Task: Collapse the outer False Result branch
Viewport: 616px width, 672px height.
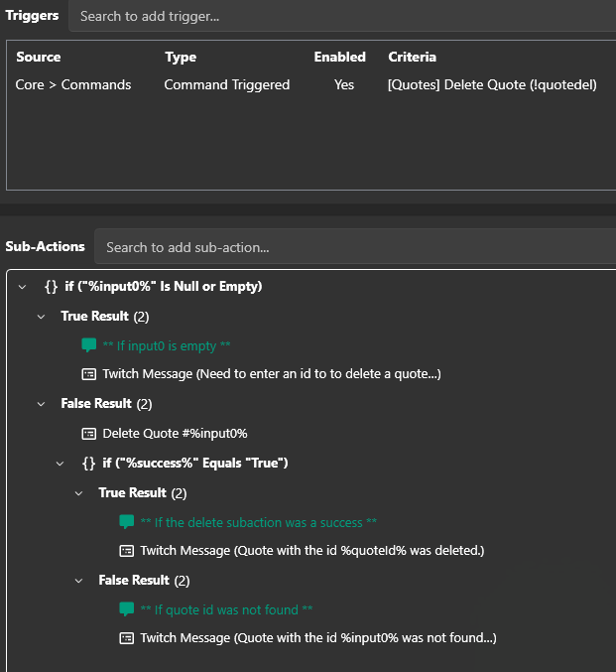Action: click(x=42, y=404)
